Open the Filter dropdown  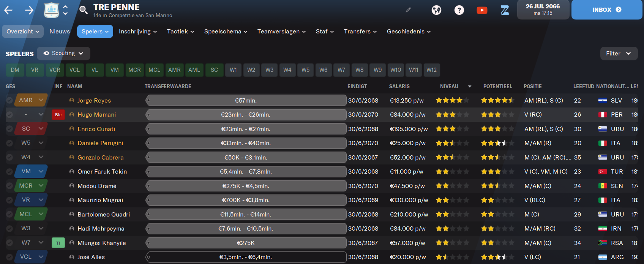[619, 54]
